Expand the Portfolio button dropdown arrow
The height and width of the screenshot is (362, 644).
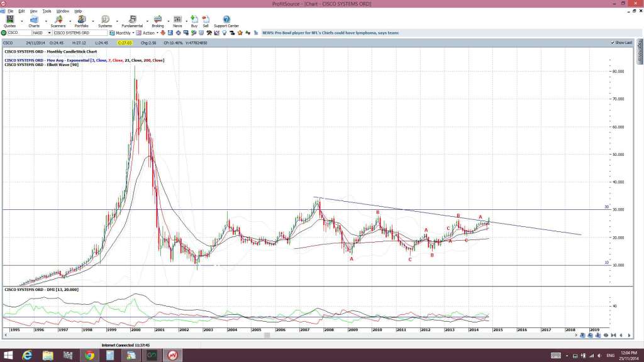click(93, 21)
